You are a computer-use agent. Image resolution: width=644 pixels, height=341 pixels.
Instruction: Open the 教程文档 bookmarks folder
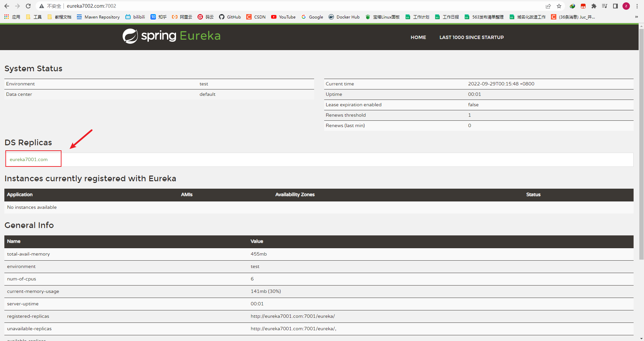pos(59,17)
